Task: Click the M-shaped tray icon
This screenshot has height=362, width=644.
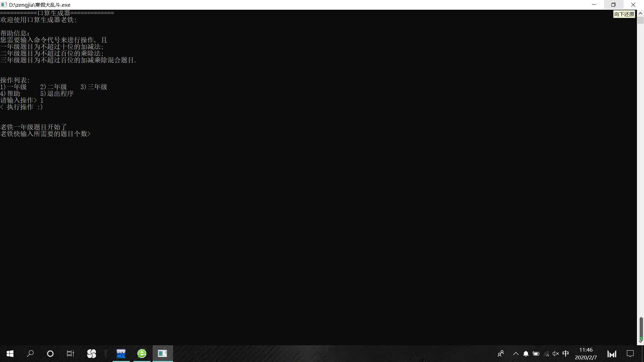Action: [x=612, y=354]
